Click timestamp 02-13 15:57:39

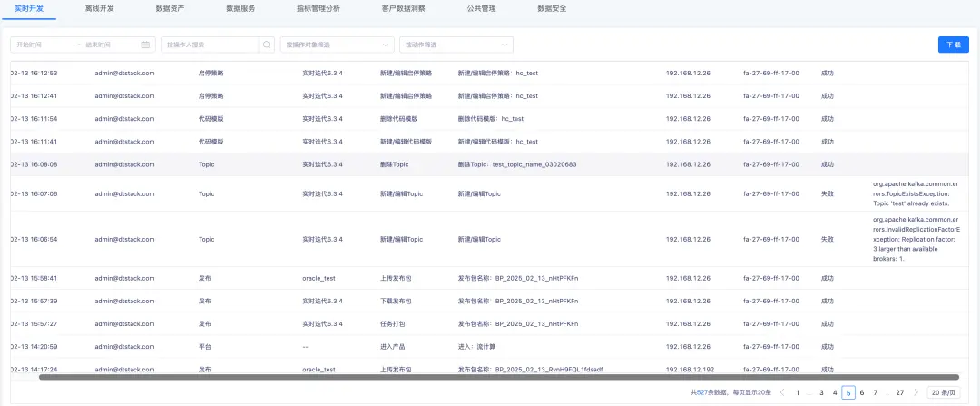point(34,301)
